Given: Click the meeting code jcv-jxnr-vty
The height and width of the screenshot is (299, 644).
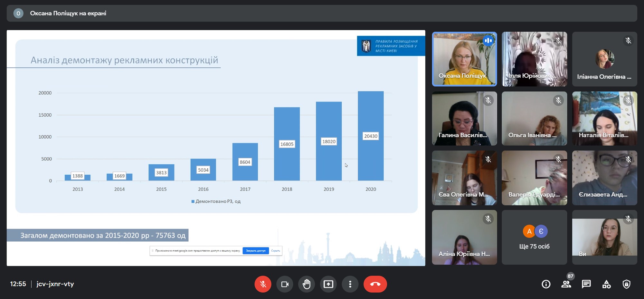Looking at the screenshot, I should [55, 284].
